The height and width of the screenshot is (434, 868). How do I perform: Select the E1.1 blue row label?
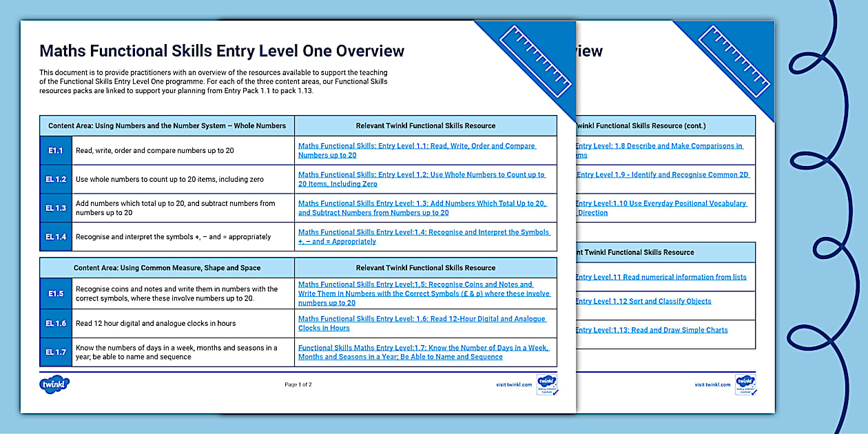coord(56,150)
